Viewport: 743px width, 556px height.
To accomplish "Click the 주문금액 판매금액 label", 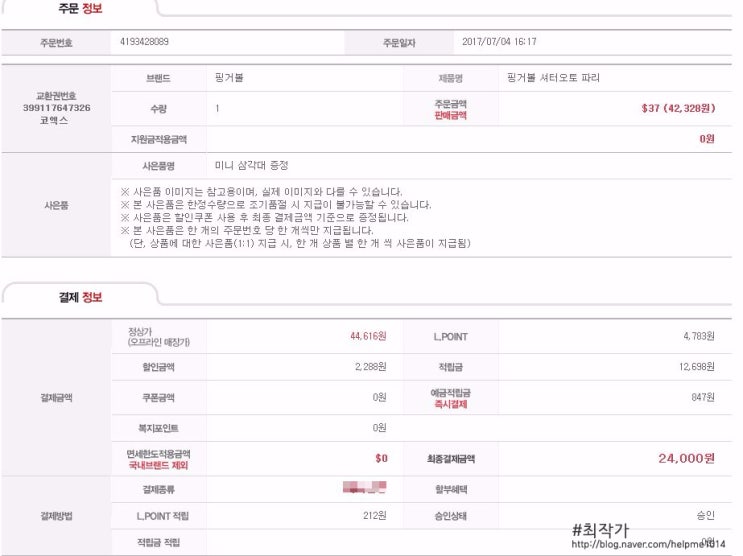I will (x=450, y=109).
